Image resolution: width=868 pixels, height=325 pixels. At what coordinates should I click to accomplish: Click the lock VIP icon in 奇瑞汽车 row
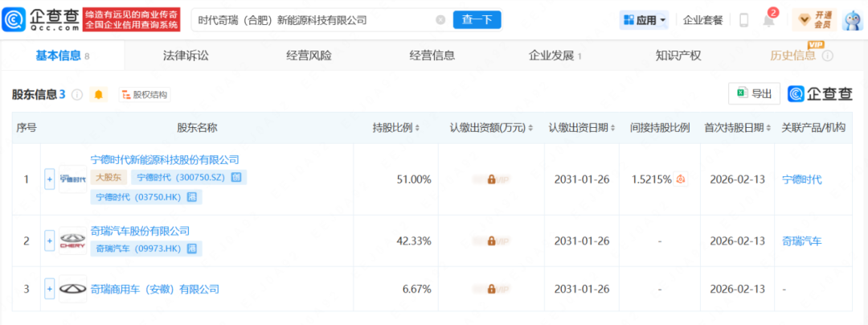[x=491, y=241]
